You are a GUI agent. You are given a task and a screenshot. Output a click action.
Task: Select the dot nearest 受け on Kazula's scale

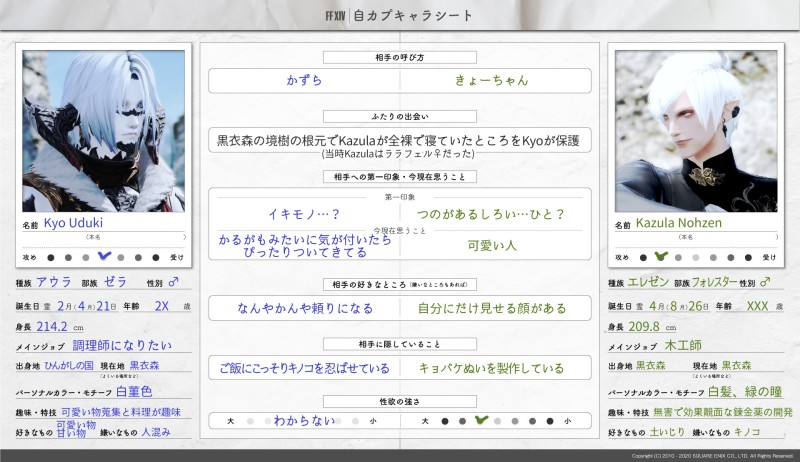(x=748, y=258)
